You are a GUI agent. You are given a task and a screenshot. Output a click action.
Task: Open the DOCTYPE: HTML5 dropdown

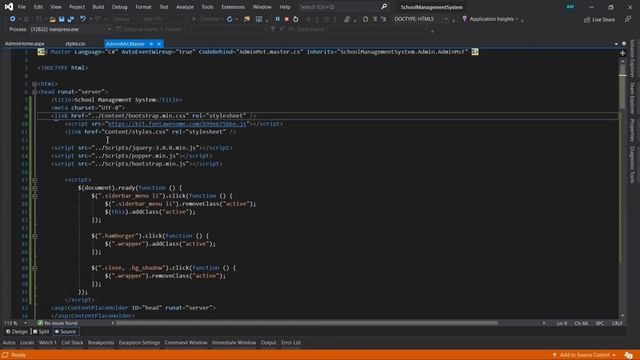coord(421,19)
